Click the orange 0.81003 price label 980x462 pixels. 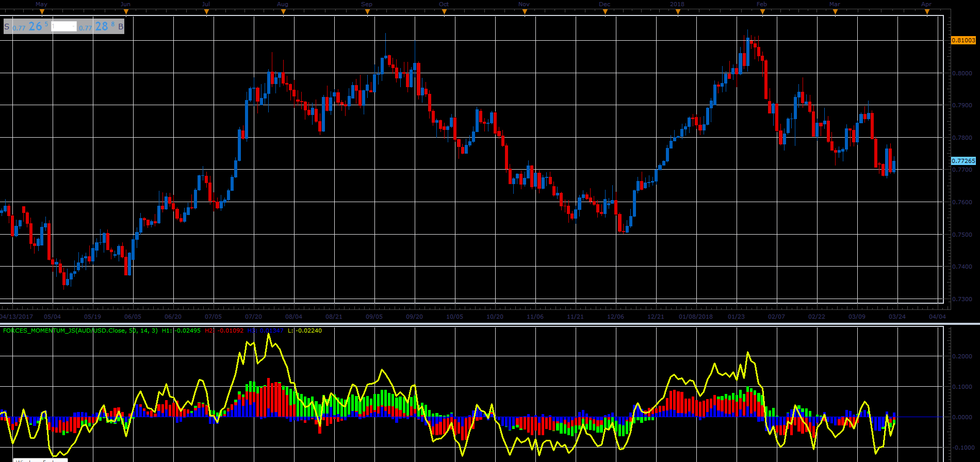[x=963, y=40]
